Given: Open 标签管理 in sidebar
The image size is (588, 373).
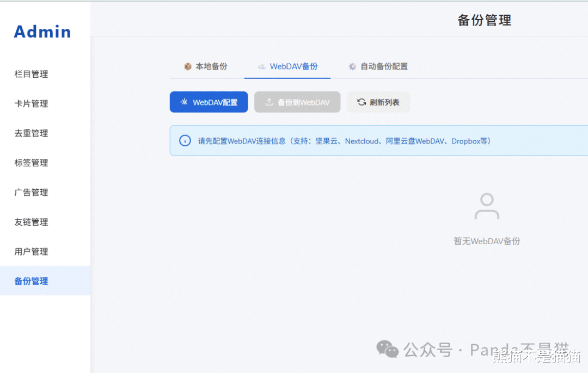Looking at the screenshot, I should (x=31, y=163).
